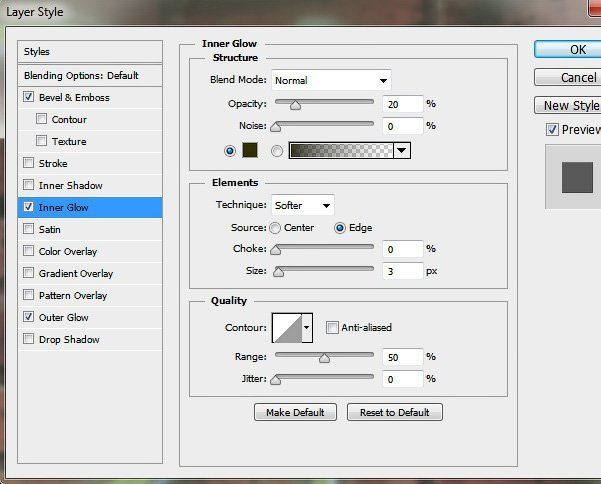Click the Size value field
This screenshot has width=601, height=484.
pos(402,271)
